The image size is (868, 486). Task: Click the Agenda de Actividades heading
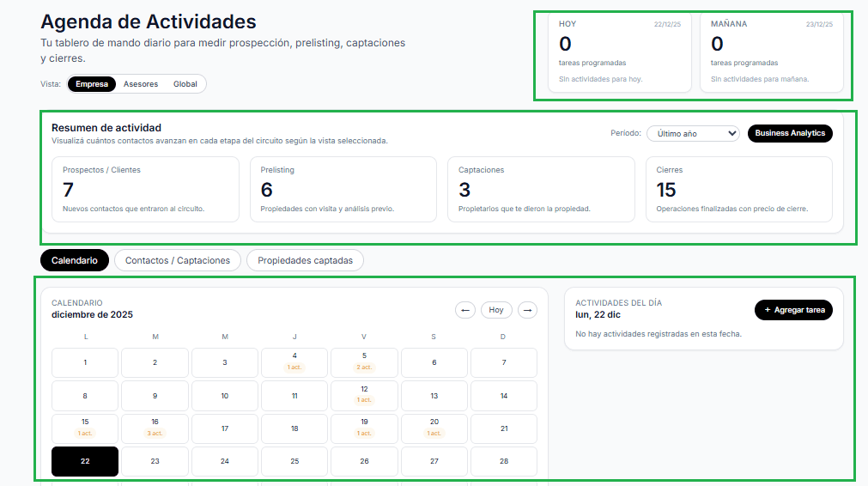click(x=149, y=21)
